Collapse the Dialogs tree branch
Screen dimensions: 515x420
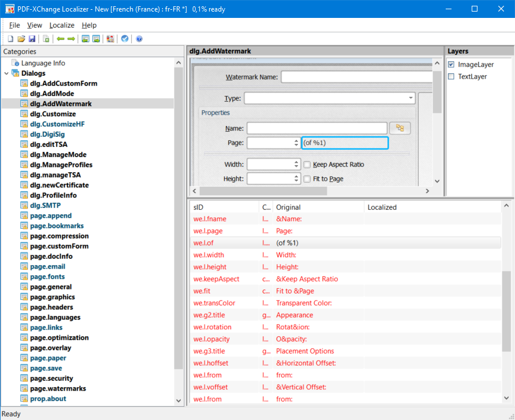click(5, 73)
